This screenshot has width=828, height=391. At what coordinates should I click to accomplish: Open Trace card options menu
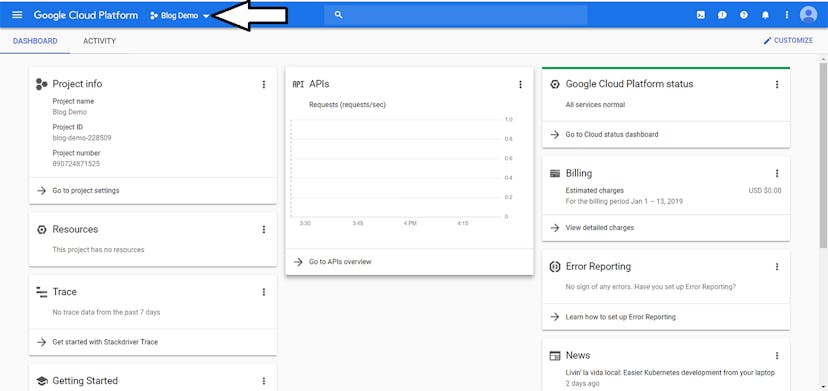tap(264, 292)
